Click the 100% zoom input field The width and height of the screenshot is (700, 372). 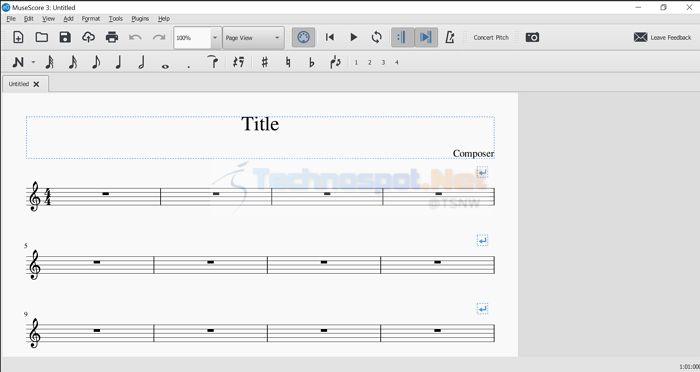[x=192, y=38]
